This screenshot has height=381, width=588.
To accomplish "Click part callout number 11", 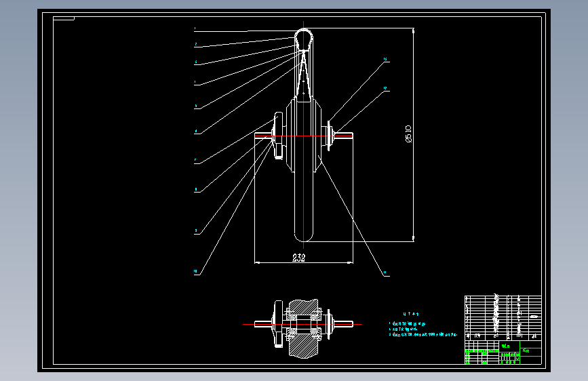I will [x=385, y=273].
